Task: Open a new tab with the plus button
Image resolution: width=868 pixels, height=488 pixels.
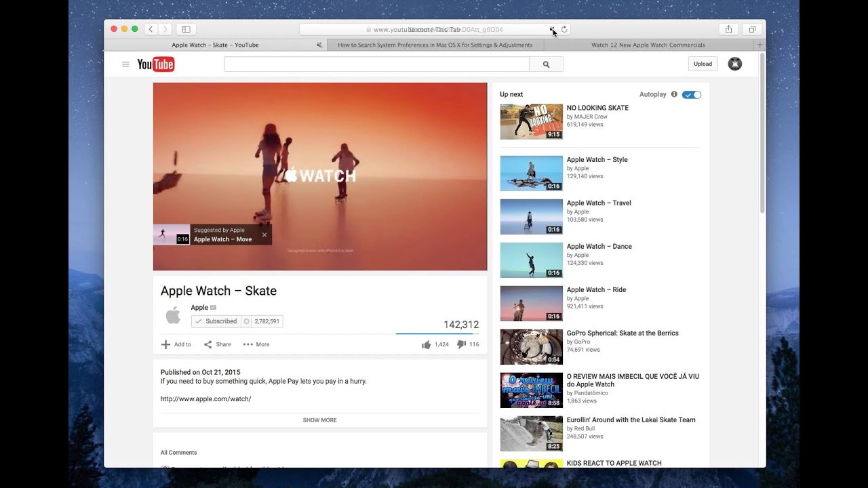Action: [759, 45]
